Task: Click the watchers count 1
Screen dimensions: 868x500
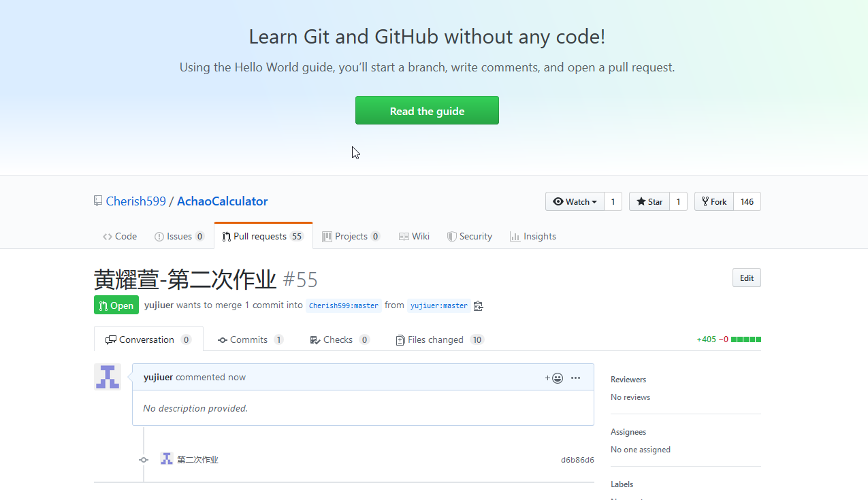Action: click(x=613, y=201)
